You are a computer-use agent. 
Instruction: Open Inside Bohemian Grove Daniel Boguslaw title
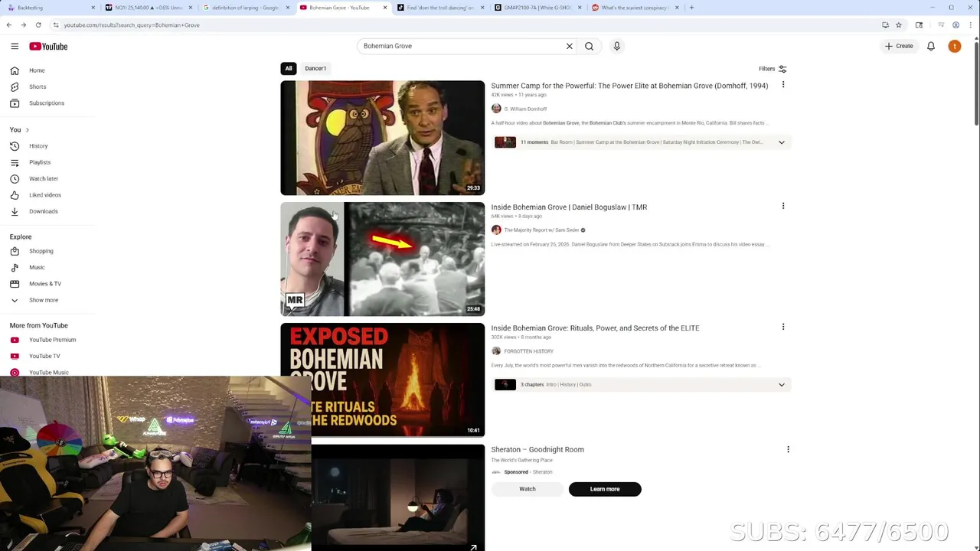click(x=569, y=207)
